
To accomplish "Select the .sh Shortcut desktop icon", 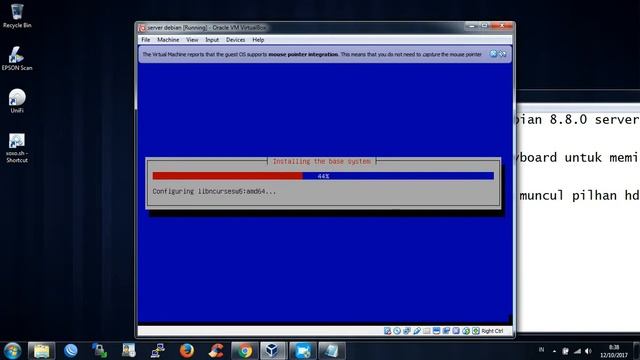I will tap(17, 148).
